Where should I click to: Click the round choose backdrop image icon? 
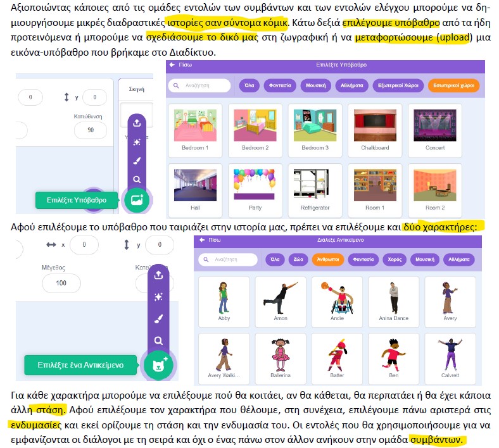click(137, 200)
